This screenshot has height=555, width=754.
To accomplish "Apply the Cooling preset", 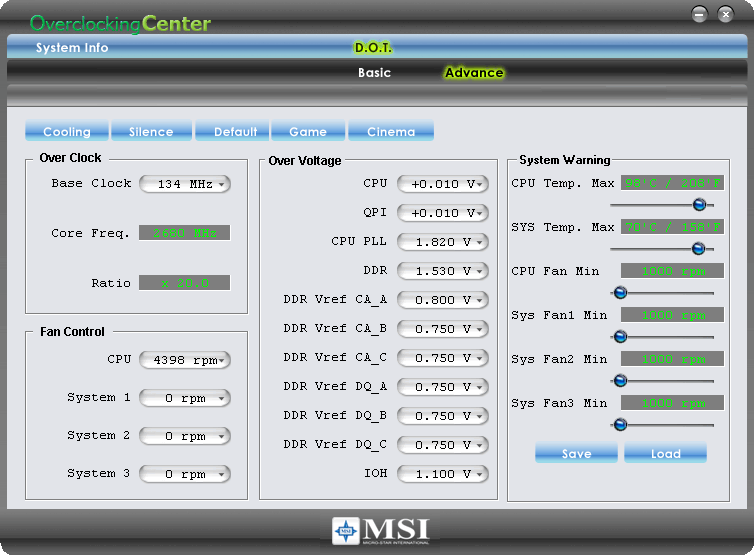I will pos(67,131).
